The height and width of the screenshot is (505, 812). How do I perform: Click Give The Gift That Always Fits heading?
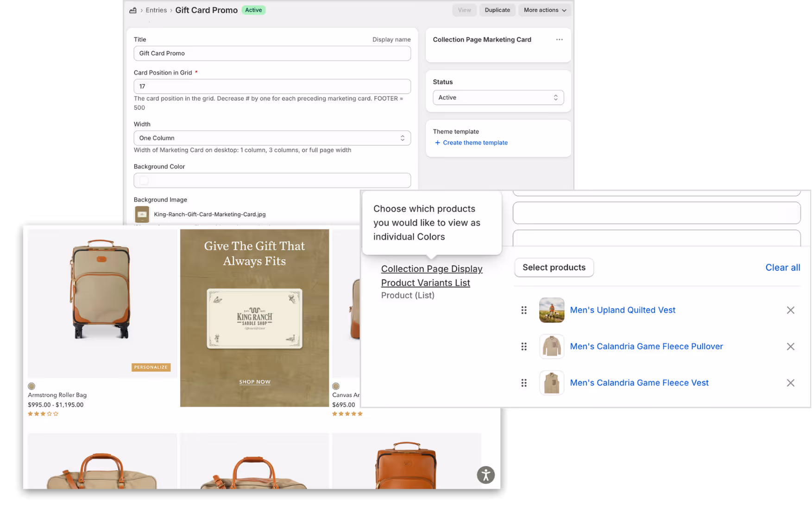tap(254, 253)
